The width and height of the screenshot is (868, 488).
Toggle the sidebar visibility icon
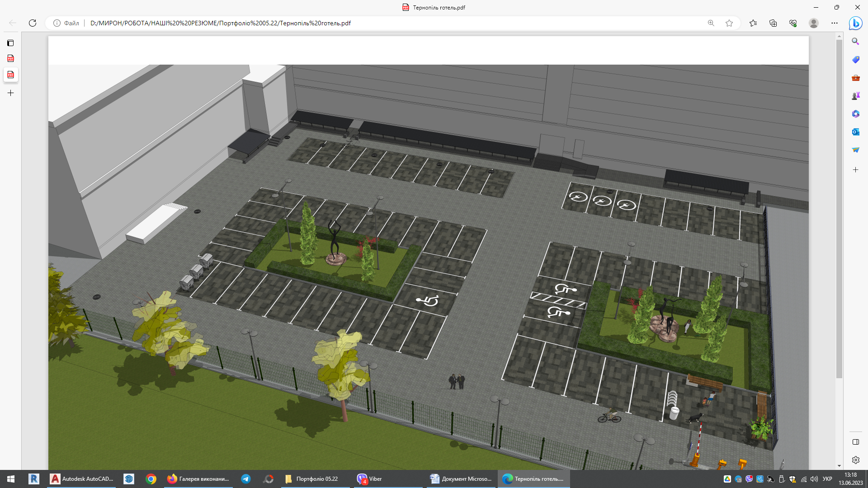coord(855,442)
